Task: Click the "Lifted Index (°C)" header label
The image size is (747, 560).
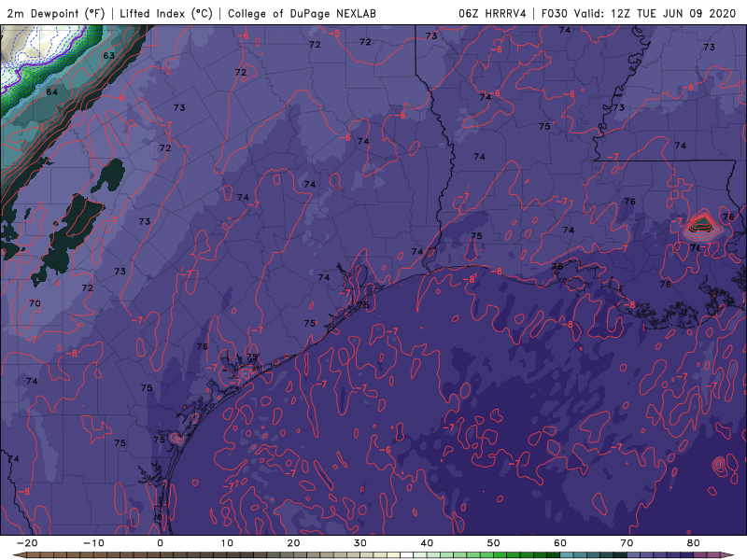Action: click(166, 13)
